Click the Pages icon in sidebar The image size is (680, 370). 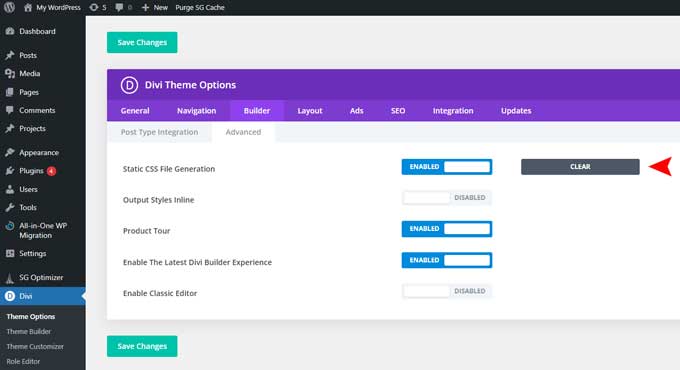click(10, 92)
